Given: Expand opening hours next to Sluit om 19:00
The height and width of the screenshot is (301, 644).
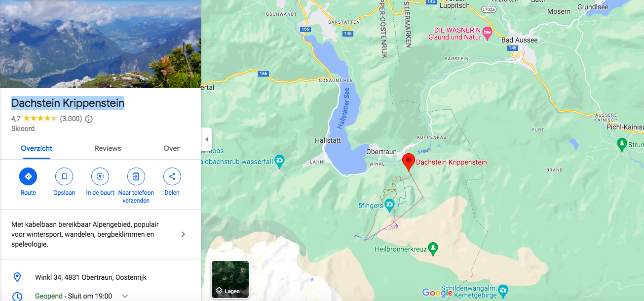Looking at the screenshot, I should (x=125, y=296).
